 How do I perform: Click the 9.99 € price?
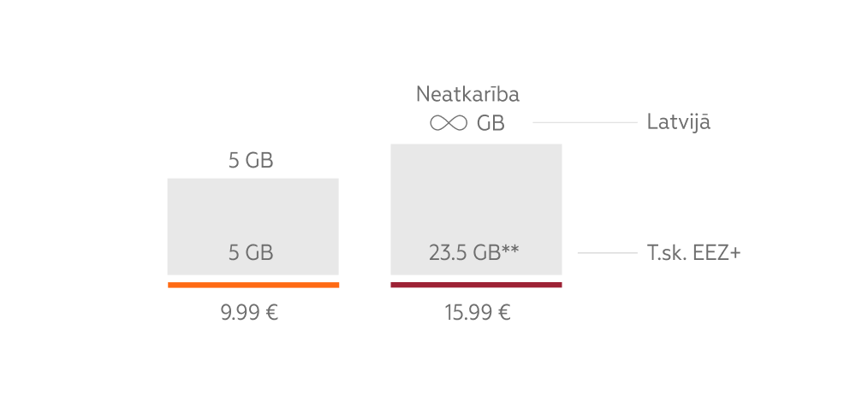(249, 312)
